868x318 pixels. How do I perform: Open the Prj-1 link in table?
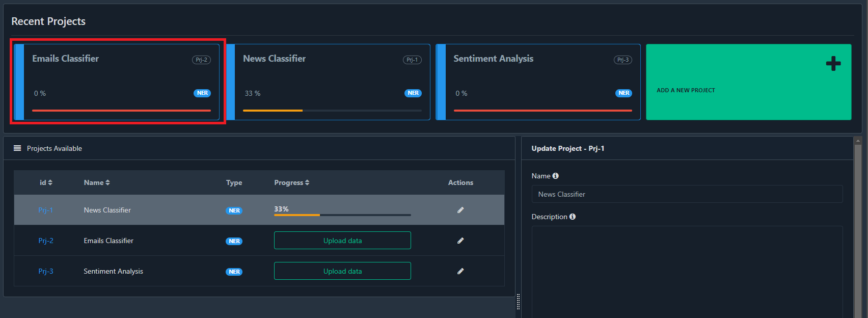coord(45,210)
